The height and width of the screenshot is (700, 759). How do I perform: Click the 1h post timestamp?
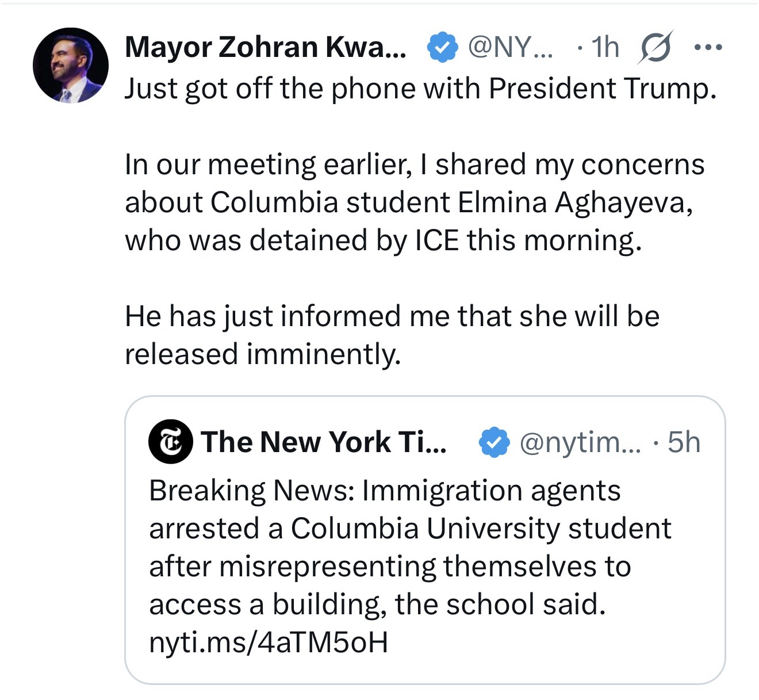coord(604,47)
